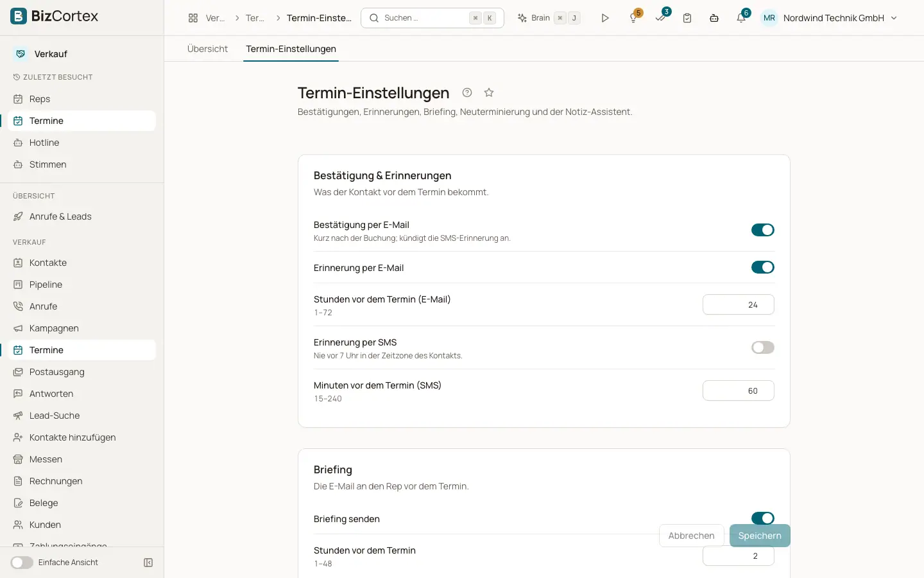
Task: Open the apps grid icon in breadcrumb
Action: tap(193, 18)
